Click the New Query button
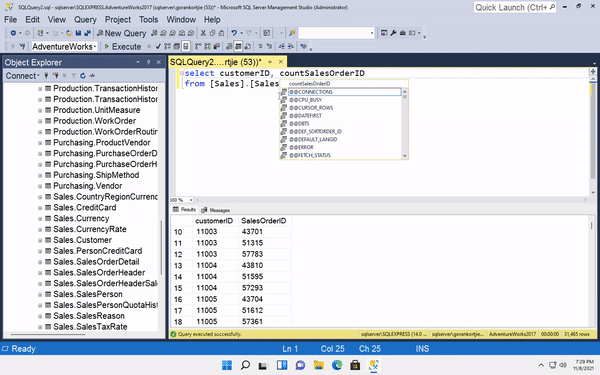The height and width of the screenshot is (375, 600). (x=122, y=33)
